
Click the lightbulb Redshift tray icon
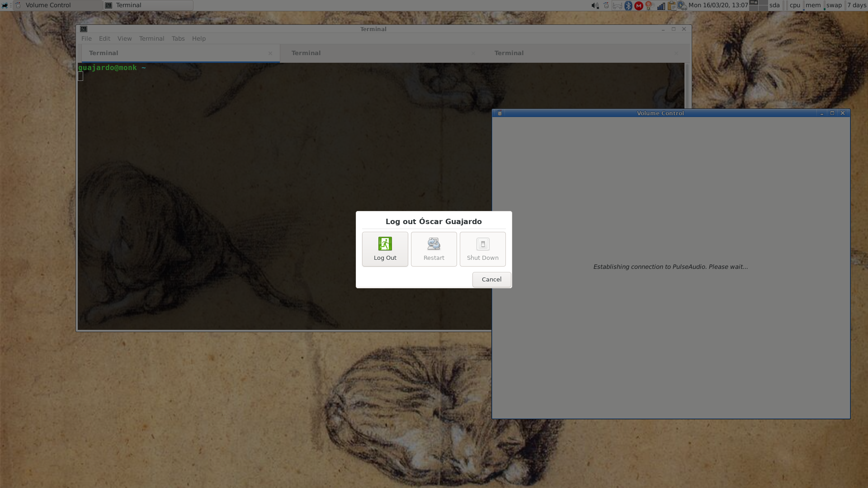(649, 5)
